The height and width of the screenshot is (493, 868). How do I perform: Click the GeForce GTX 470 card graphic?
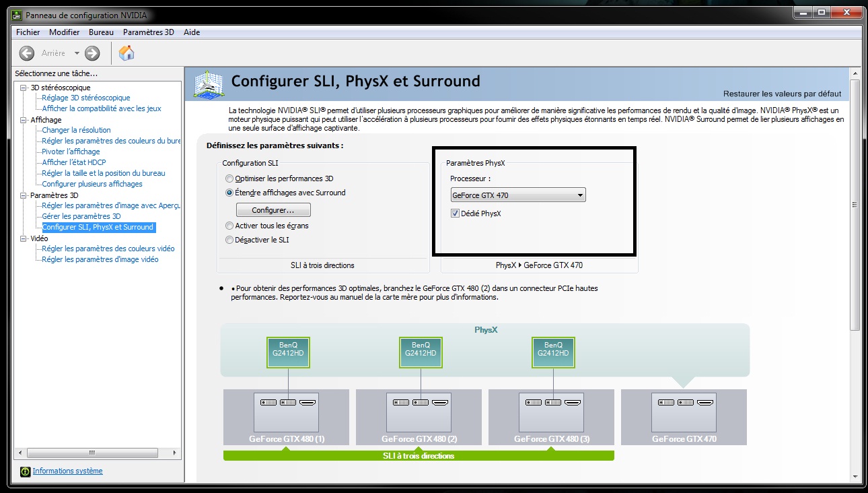click(684, 413)
